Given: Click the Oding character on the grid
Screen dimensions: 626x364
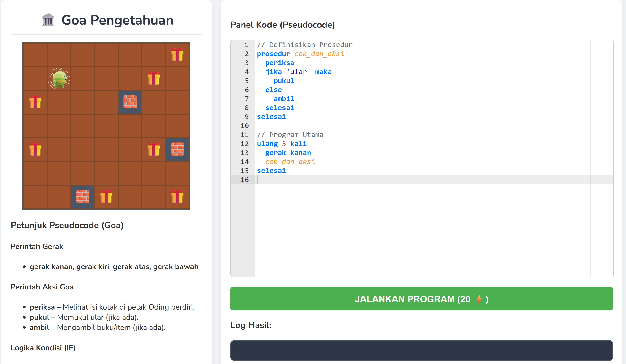Looking at the screenshot, I should 59,79.
